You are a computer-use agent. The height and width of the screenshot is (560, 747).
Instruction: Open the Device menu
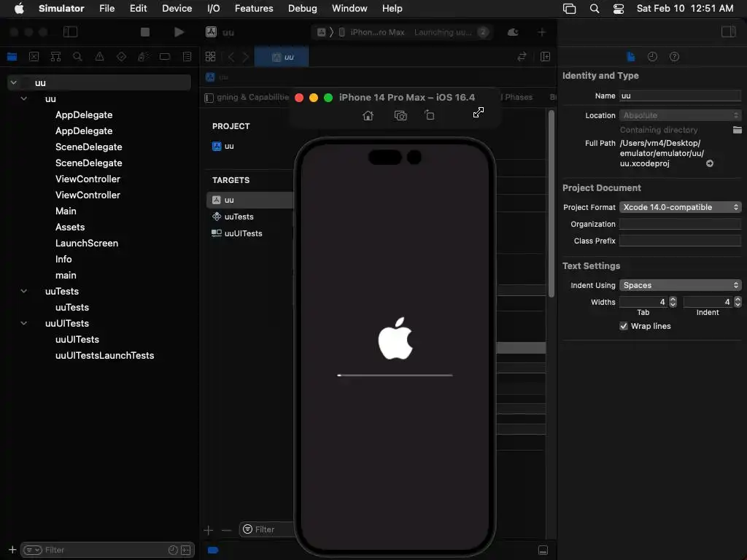pos(177,8)
